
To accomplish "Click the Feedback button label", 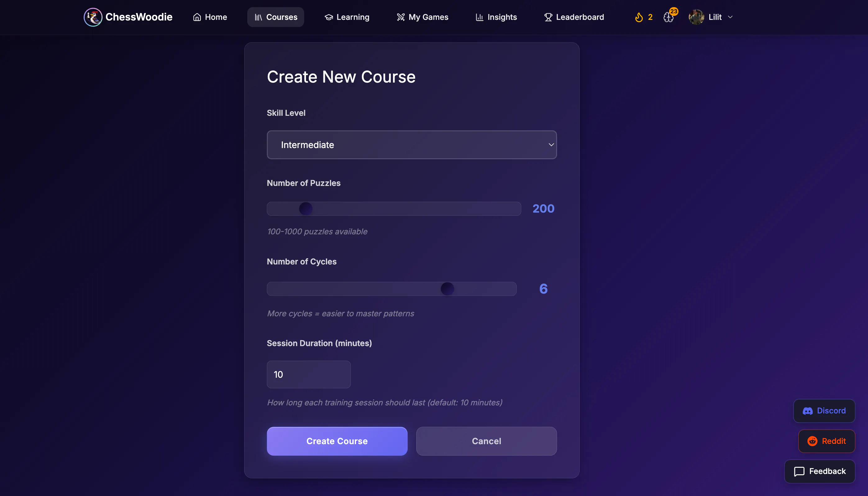I will tap(827, 471).
